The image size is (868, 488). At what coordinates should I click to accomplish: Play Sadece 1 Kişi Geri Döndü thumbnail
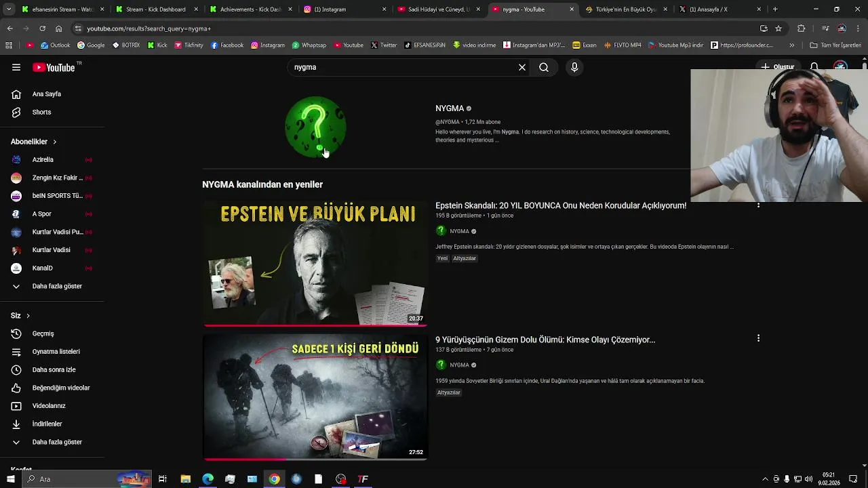315,397
